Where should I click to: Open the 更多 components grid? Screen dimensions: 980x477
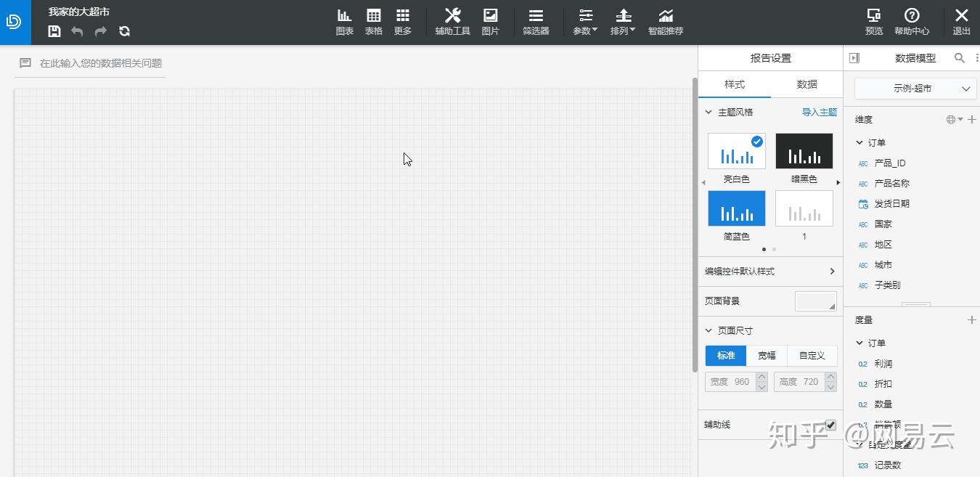pos(403,22)
